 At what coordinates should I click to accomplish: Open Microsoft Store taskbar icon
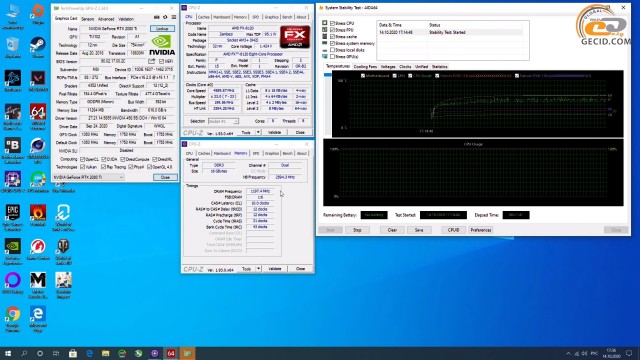tap(73, 353)
